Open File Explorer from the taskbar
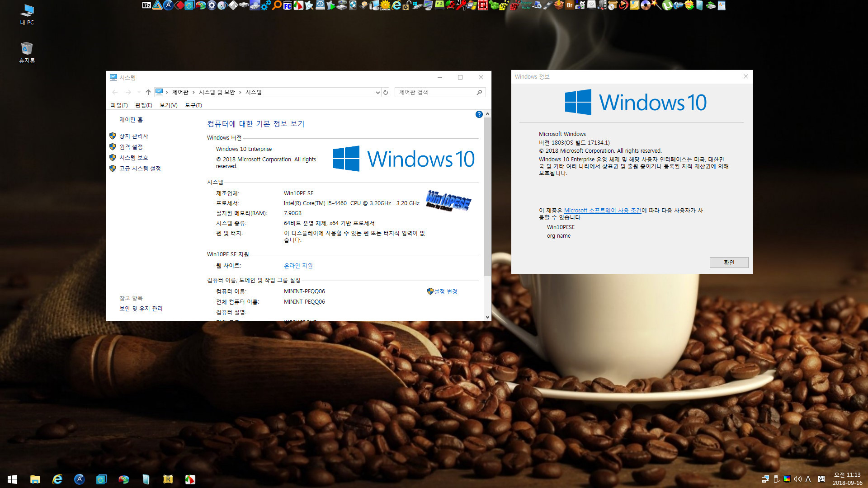Image resolution: width=868 pixels, height=488 pixels. (35, 479)
